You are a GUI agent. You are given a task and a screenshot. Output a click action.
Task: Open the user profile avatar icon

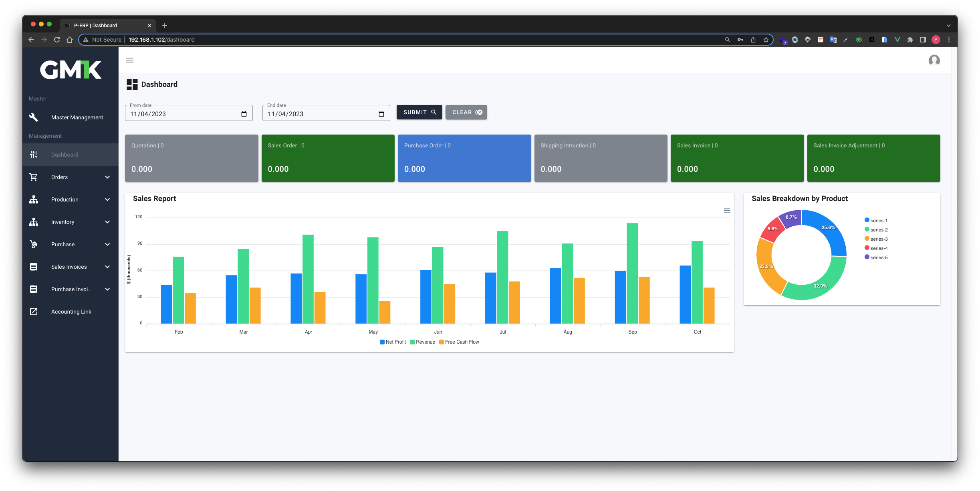[x=934, y=60]
